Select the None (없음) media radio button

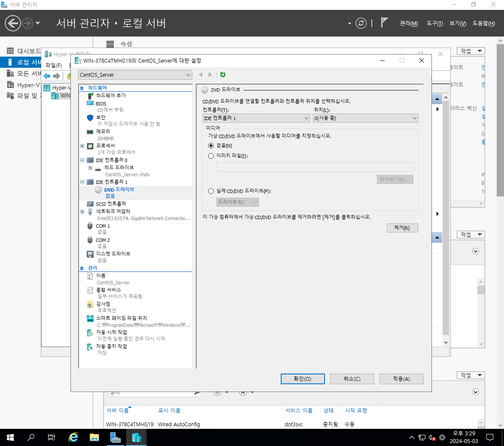coord(211,146)
